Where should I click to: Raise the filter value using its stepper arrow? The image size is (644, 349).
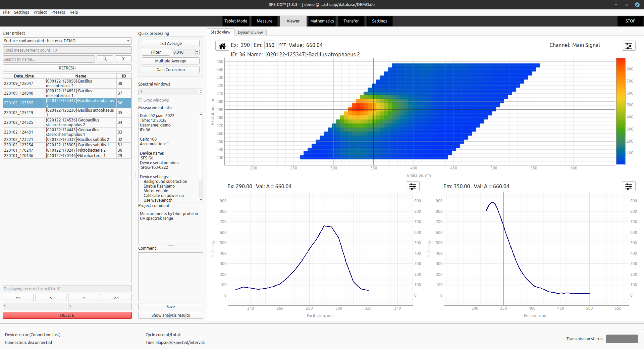tap(197, 51)
